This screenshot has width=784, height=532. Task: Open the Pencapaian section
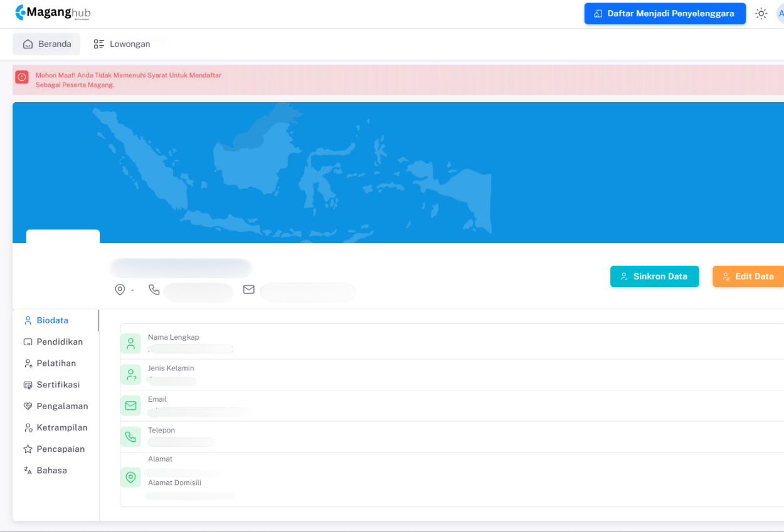point(55,449)
